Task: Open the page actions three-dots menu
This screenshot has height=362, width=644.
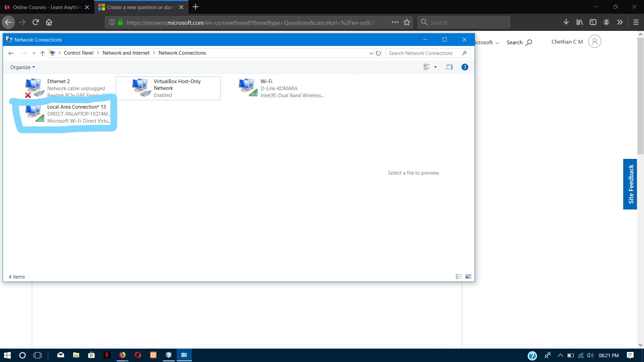Action: [395, 22]
